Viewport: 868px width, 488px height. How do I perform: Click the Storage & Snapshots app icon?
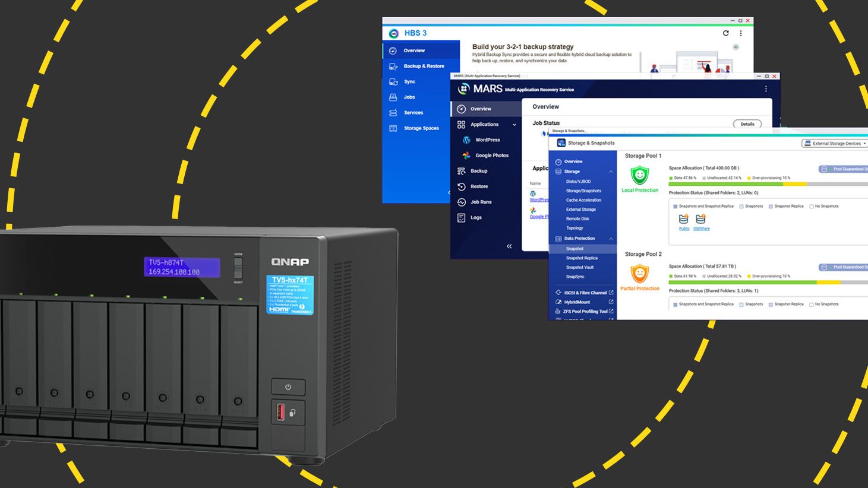click(561, 143)
